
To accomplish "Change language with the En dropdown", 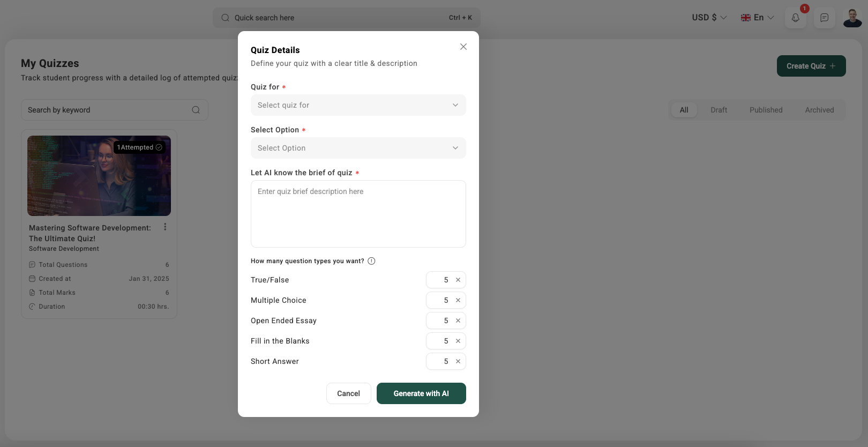I will pos(757,18).
